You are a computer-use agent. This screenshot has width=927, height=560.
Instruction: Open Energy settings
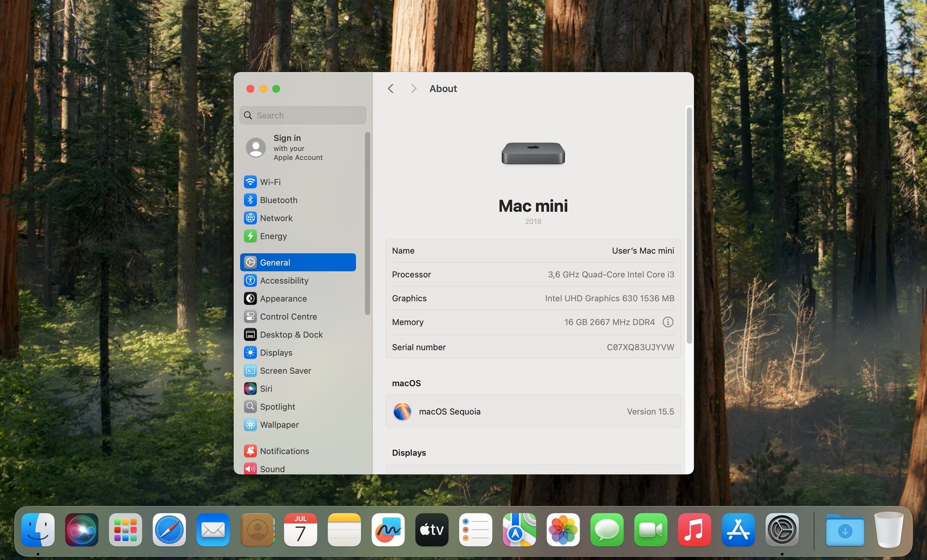[298, 236]
